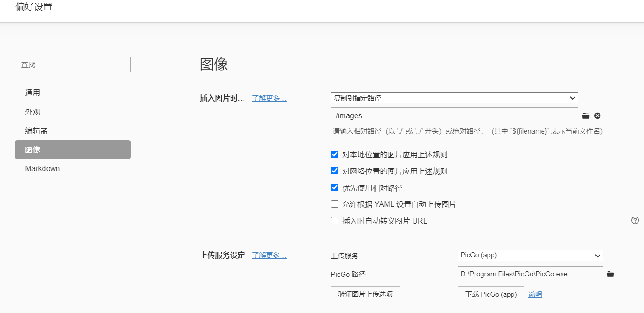Image resolution: width=644 pixels, height=313 pixels.
Task: Open 了解更多 link next to 上传服务设定
Action: point(269,255)
